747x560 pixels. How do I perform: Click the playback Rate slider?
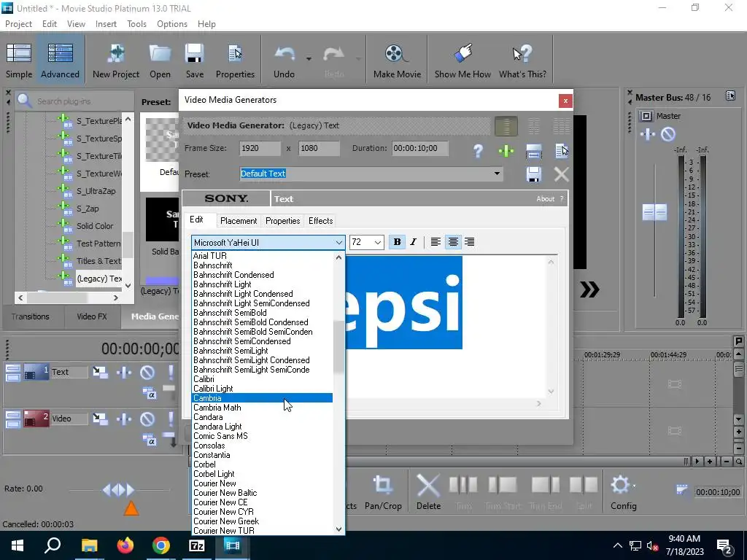click(x=119, y=489)
